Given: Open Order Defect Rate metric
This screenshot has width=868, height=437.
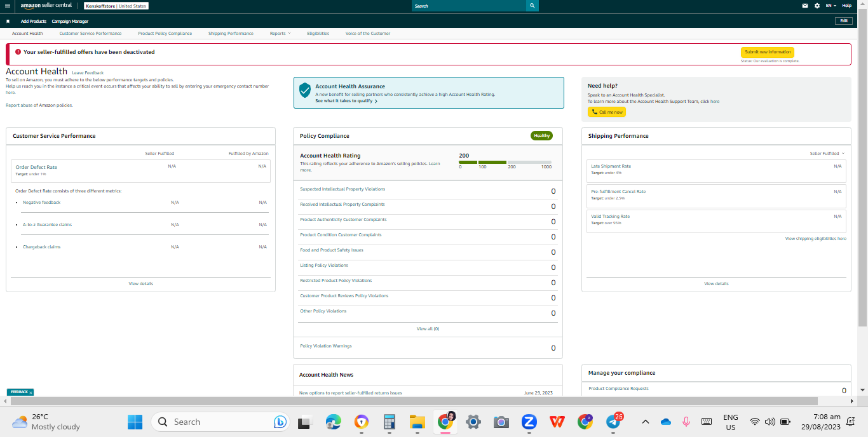Looking at the screenshot, I should coord(36,167).
